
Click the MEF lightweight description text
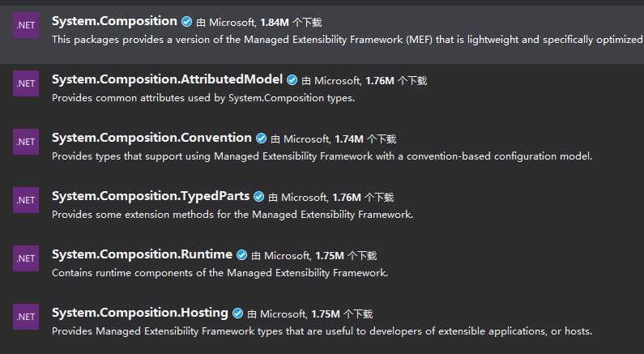coord(348,40)
